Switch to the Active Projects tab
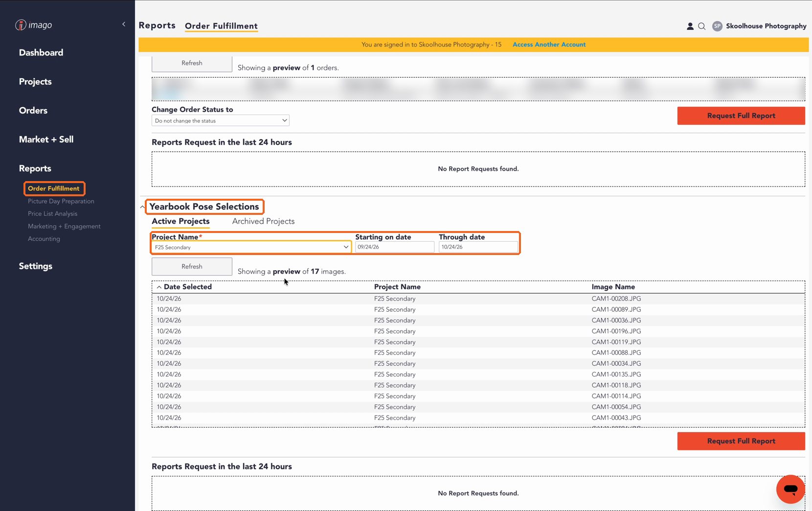The width and height of the screenshot is (812, 511). click(180, 221)
